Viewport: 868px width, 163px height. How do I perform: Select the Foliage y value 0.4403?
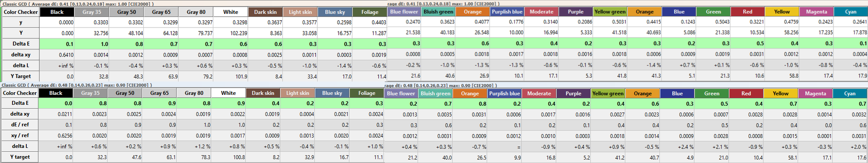379,22
